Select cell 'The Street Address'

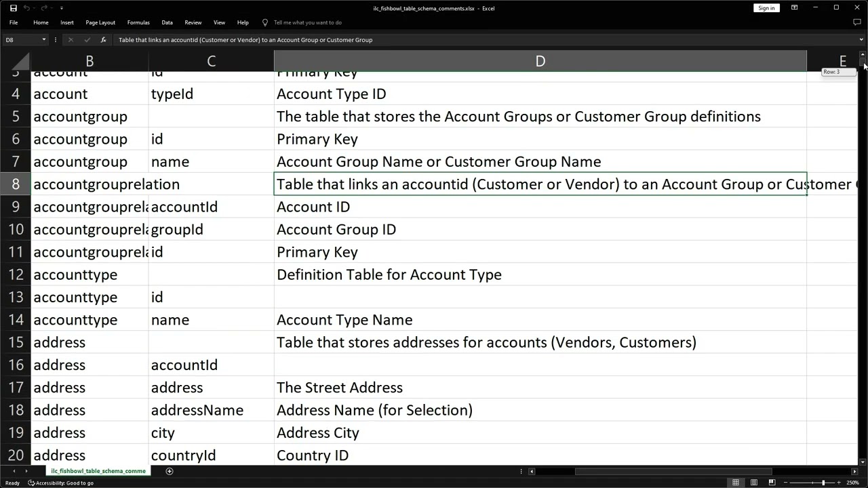tap(540, 388)
